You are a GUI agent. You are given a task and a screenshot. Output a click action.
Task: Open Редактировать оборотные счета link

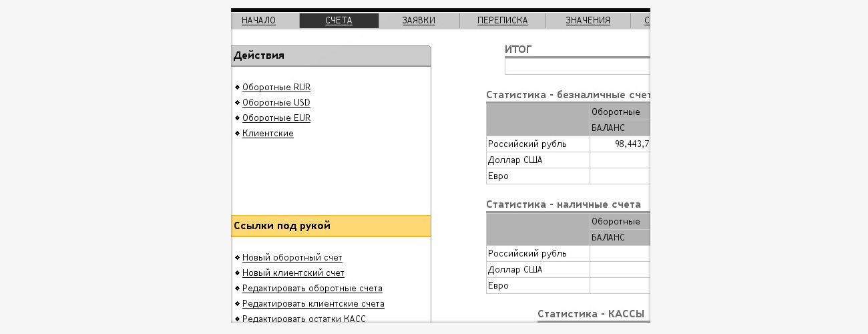312,289
